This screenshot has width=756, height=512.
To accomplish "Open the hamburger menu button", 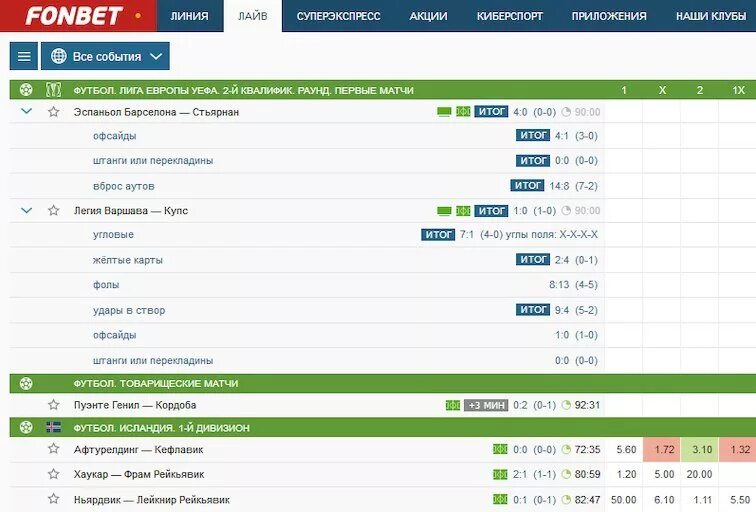I will click(x=24, y=56).
